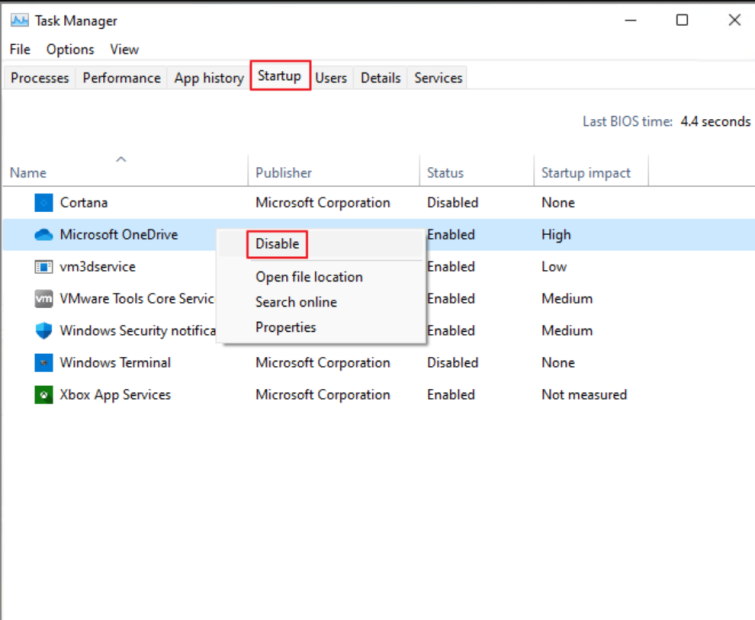This screenshot has height=620, width=755.
Task: Click the Last BIOS time value
Action: [715, 121]
